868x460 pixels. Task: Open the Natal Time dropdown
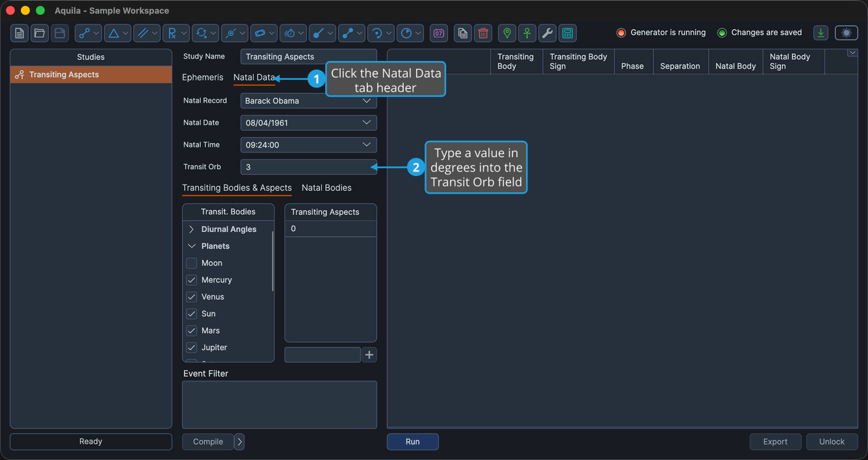click(309, 145)
